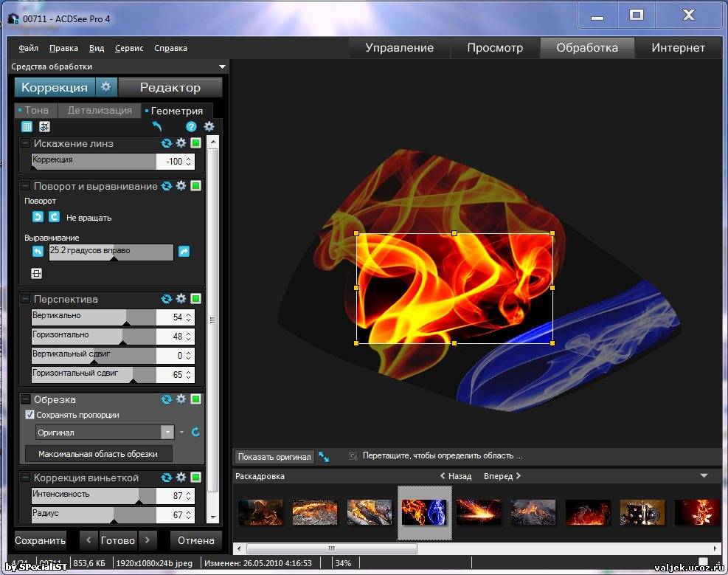Collapse the Перспектива section
Viewport: 728px width, 575px height.
click(x=26, y=299)
